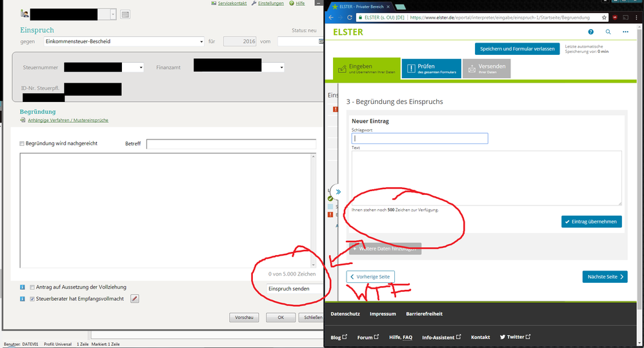Screen dimensions: 644x348
Task: Click info icon beside Steuerberater hat Empfangsvollmacht
Action: pos(22,299)
